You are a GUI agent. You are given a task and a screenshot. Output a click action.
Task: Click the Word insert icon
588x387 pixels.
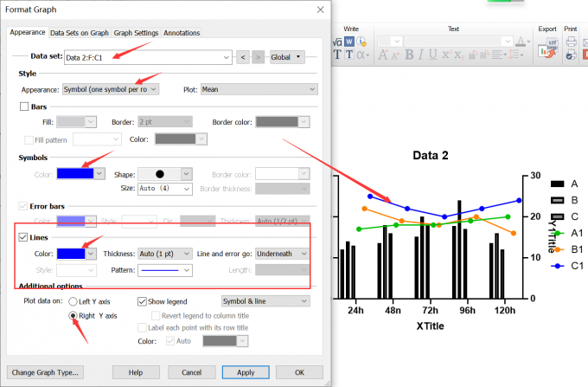(350, 41)
